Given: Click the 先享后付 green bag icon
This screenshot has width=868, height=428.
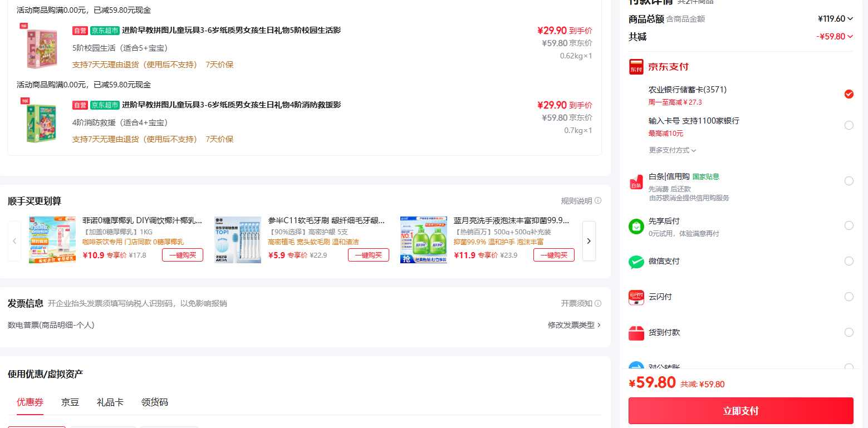Looking at the screenshot, I should pyautogui.click(x=636, y=227).
